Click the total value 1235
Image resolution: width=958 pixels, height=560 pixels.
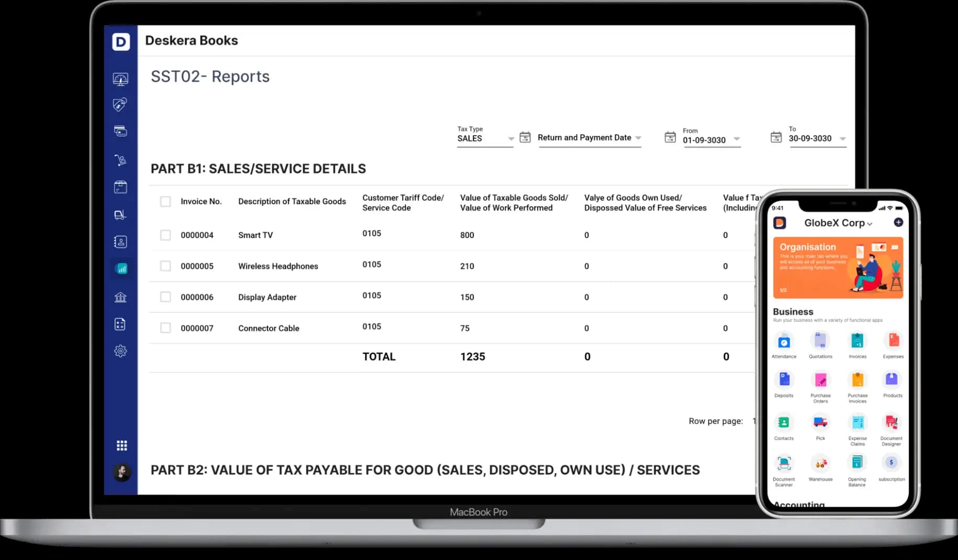coord(473,356)
